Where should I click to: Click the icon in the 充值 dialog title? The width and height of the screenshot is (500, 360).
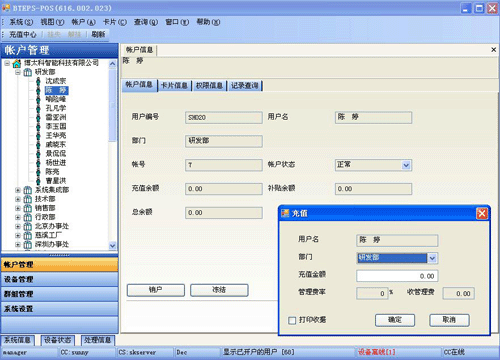tap(285, 213)
